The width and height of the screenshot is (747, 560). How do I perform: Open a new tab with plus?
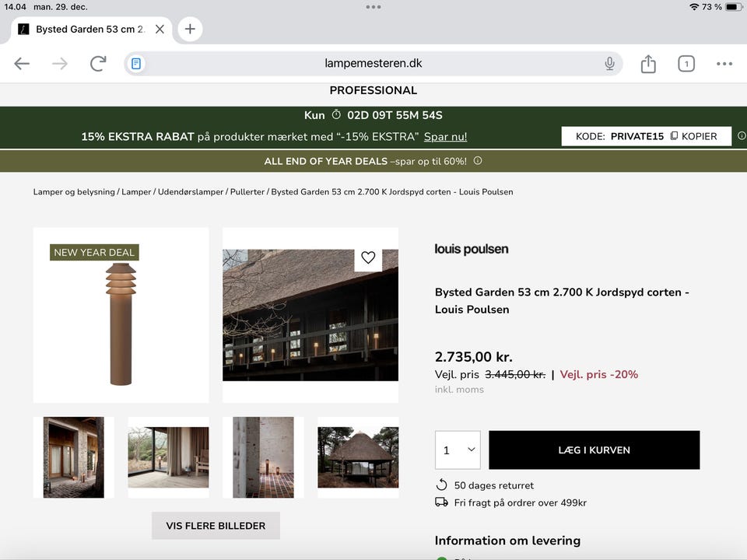click(x=190, y=29)
